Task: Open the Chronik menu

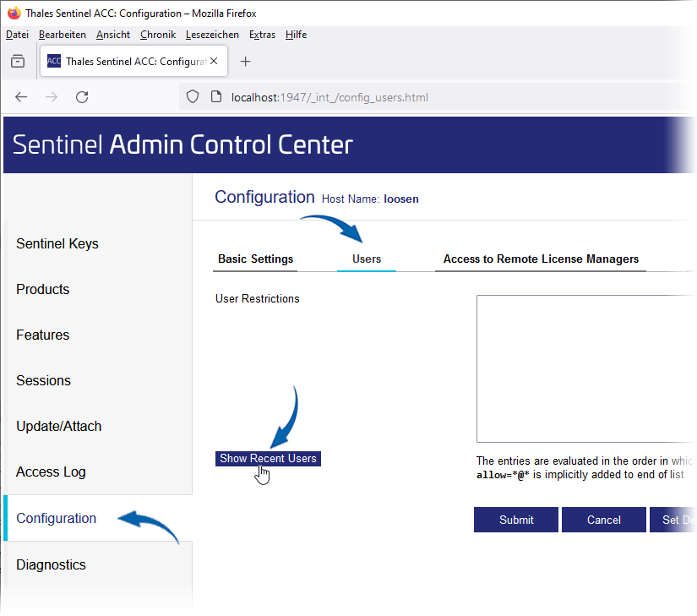Action: pyautogui.click(x=158, y=34)
